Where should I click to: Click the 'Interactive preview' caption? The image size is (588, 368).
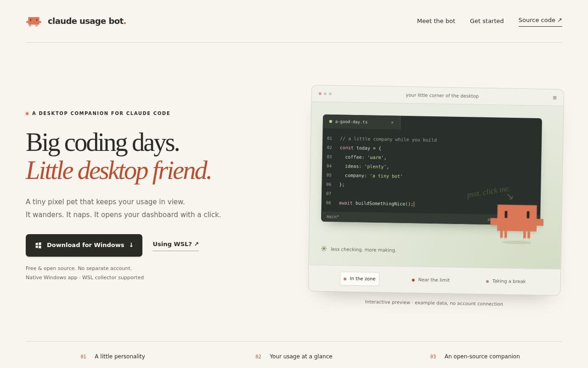(434, 303)
